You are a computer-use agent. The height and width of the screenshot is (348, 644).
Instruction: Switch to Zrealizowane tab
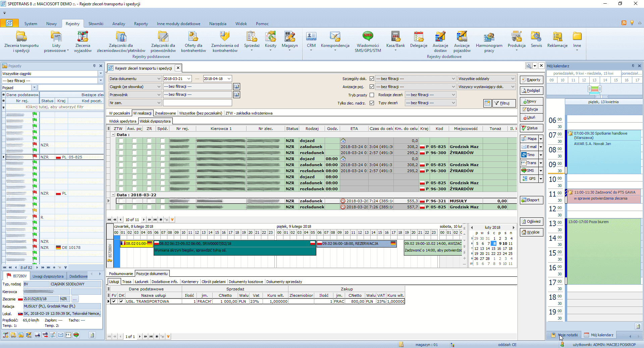(165, 113)
